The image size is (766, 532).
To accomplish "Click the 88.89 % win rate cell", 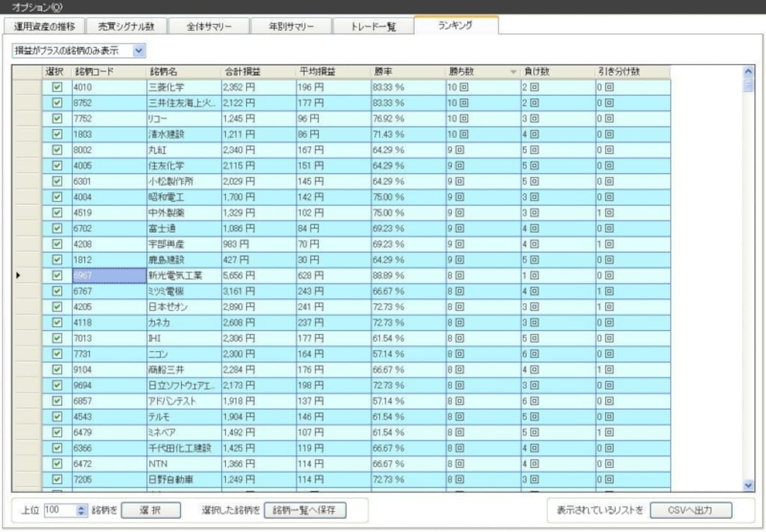I will [409, 275].
